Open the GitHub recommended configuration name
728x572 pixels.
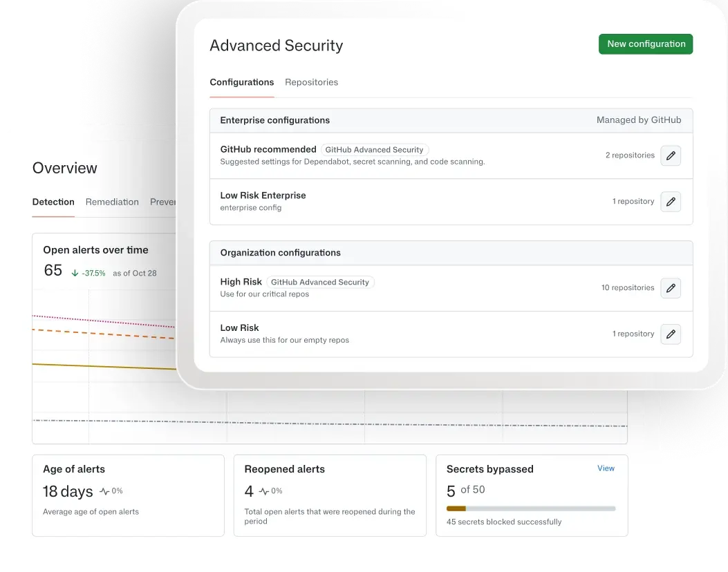click(x=268, y=149)
